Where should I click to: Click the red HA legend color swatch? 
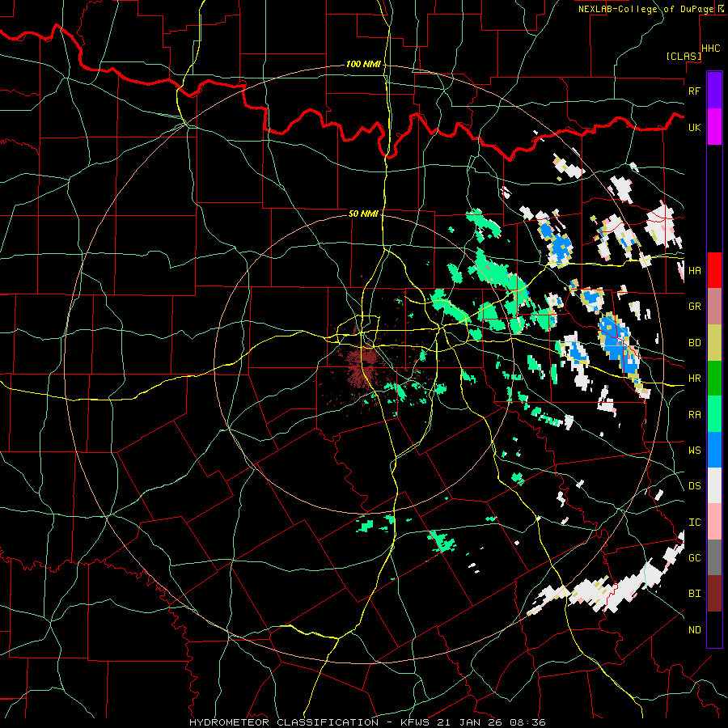[x=714, y=270]
